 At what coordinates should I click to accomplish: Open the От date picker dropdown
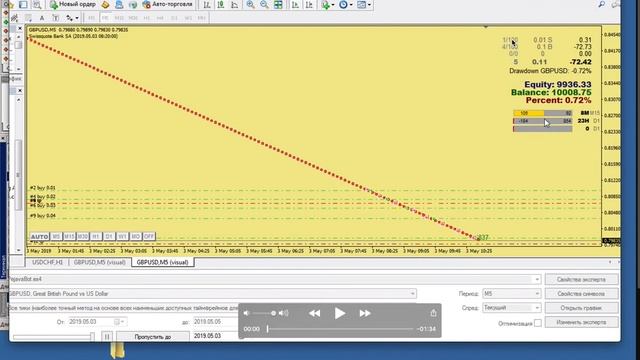point(122,322)
